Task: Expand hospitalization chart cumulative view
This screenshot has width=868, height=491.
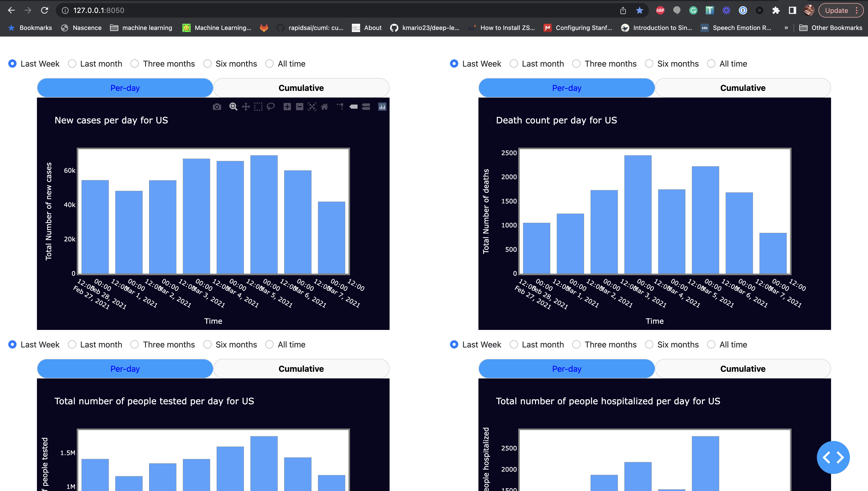Action: (743, 368)
